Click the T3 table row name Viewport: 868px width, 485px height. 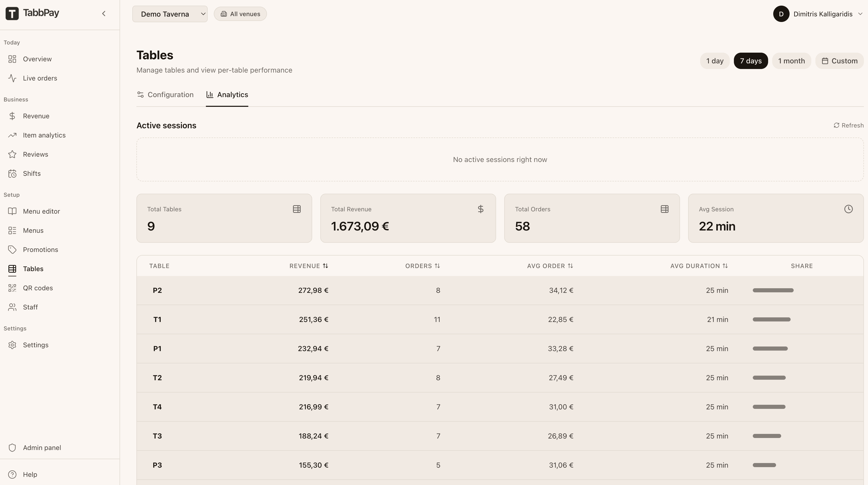pos(157,436)
